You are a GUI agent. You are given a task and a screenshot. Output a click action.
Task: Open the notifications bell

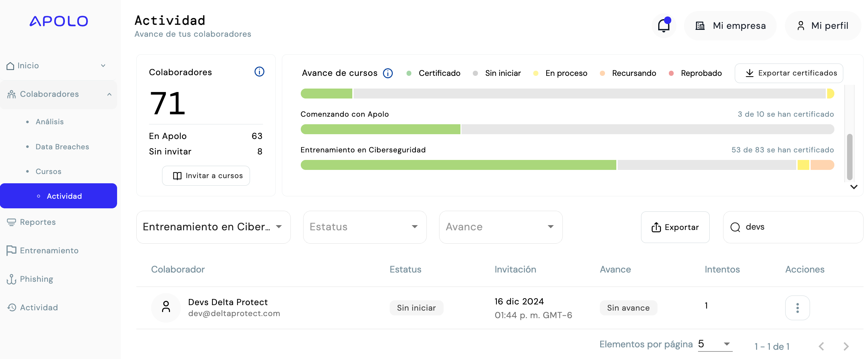(x=664, y=25)
